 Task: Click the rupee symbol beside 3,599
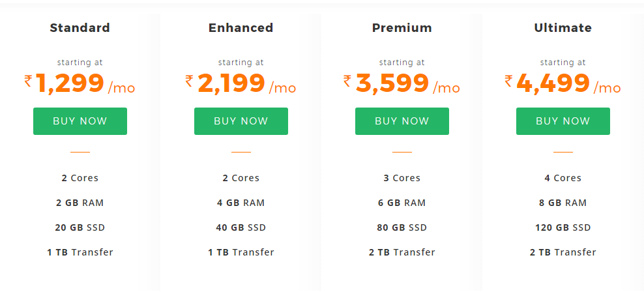(347, 80)
